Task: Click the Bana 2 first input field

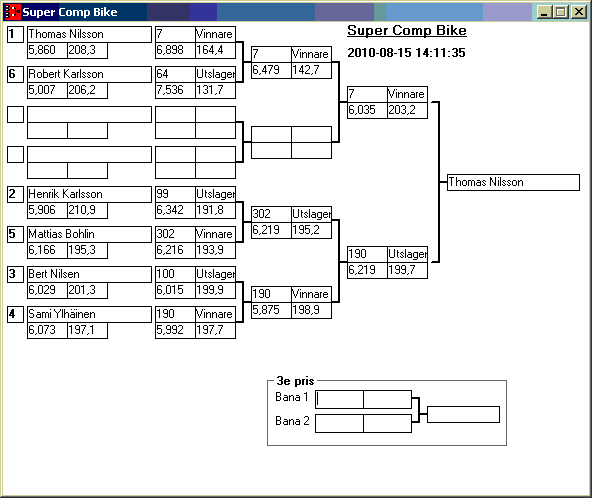Action: (x=339, y=424)
